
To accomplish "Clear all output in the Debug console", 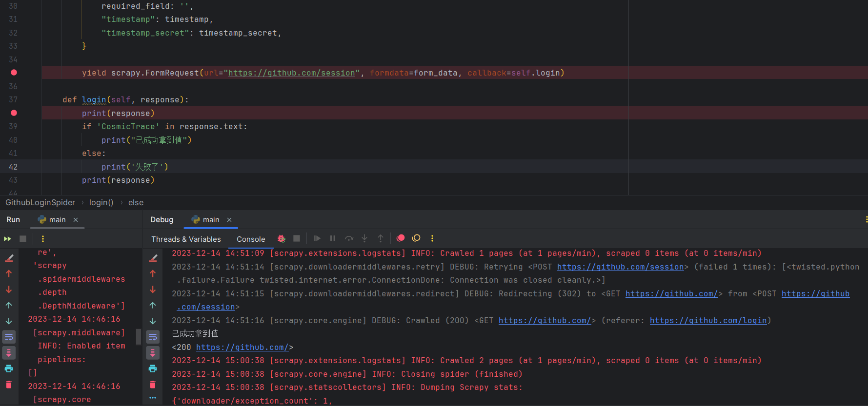I will 153,385.
